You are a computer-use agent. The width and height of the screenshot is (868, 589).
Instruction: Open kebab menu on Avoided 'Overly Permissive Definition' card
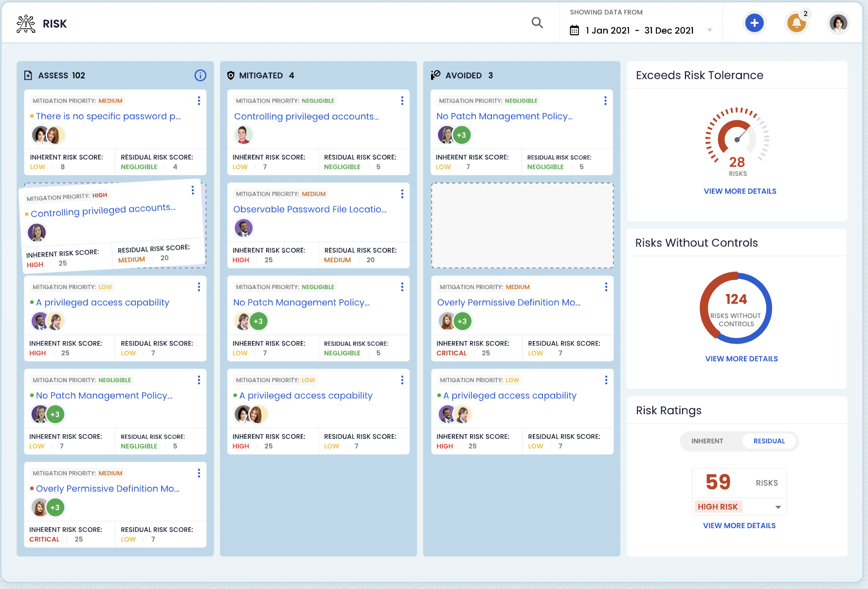[x=606, y=287]
